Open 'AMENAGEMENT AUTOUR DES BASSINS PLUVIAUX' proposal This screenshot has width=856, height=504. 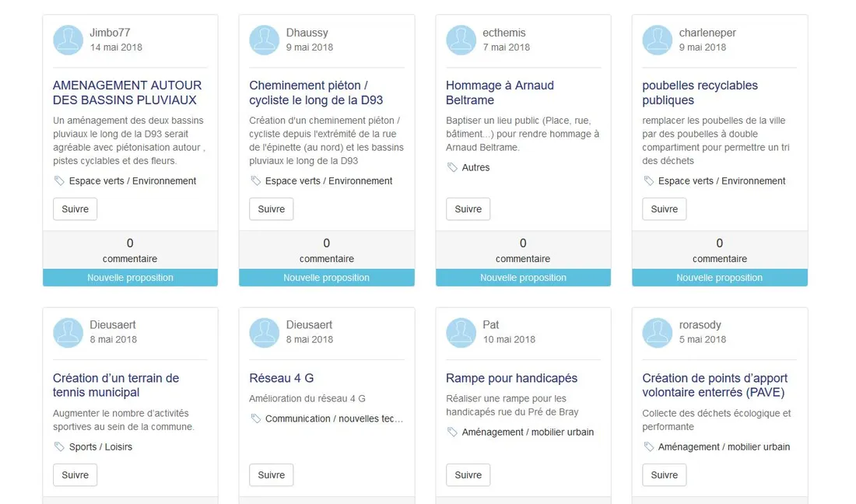click(127, 93)
